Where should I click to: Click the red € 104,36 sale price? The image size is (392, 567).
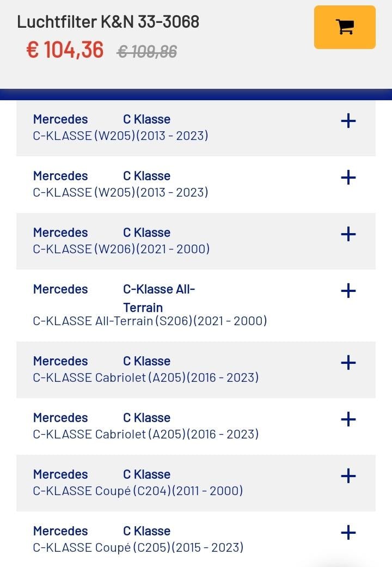[65, 50]
